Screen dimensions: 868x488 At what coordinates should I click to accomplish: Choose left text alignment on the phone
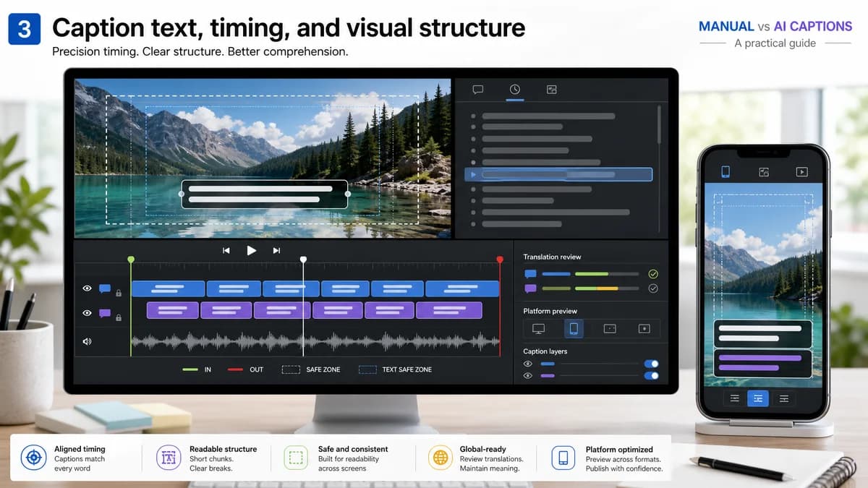pos(735,398)
